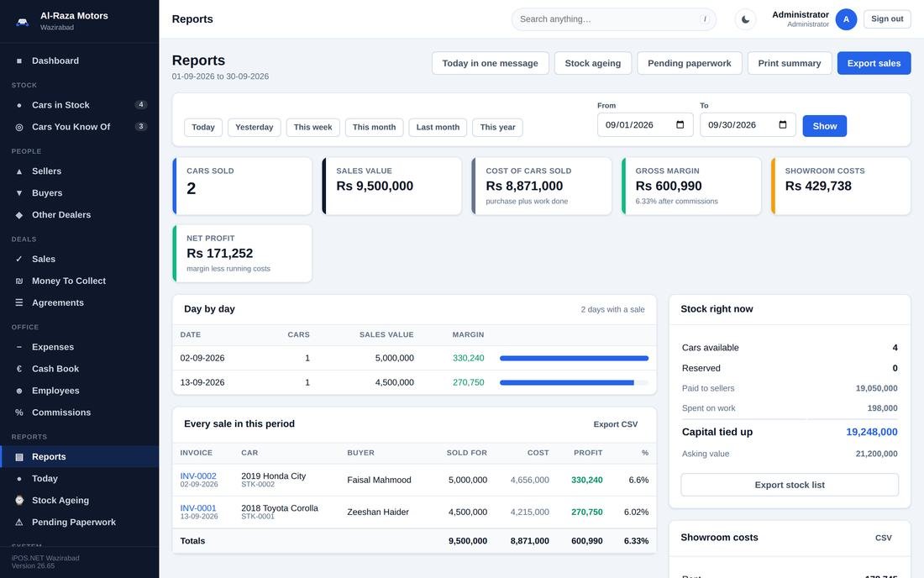Click the Al-Raza Motors car logo icon

point(22,22)
